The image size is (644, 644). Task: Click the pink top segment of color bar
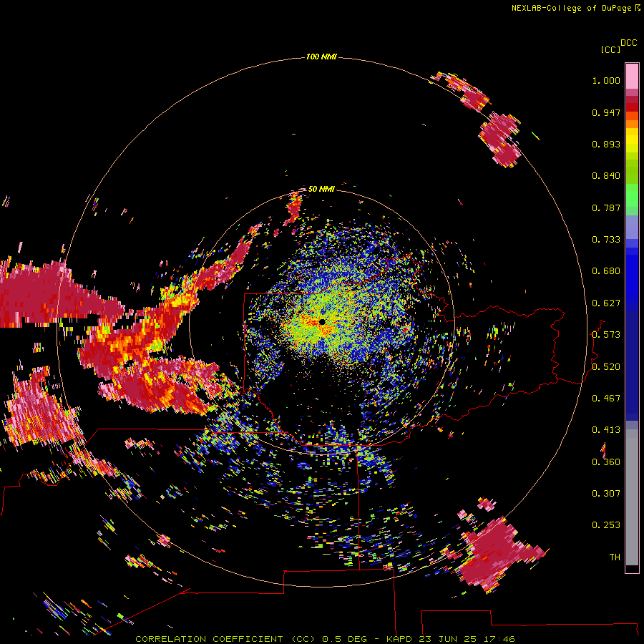(632, 77)
